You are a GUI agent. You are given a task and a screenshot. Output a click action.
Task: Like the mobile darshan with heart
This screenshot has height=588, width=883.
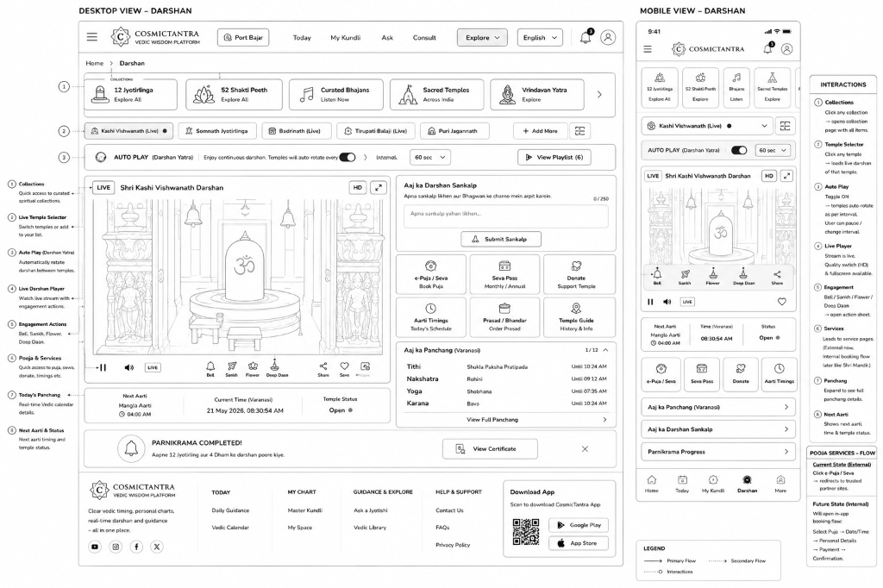point(781,302)
